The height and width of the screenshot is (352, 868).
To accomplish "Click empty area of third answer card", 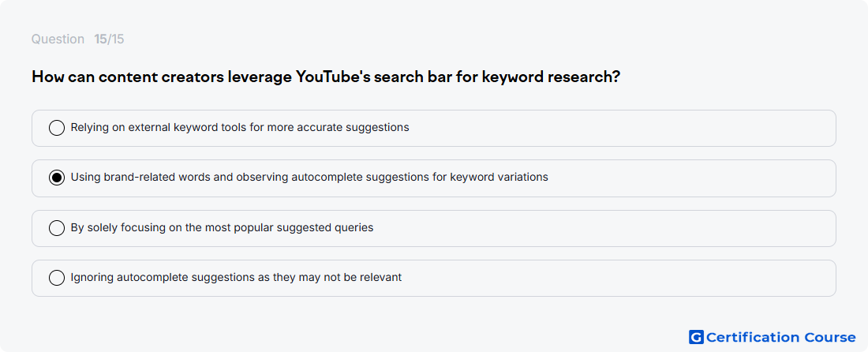I will 604,228.
